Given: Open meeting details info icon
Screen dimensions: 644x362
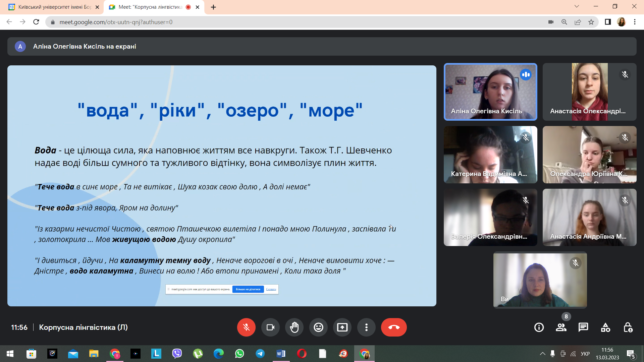Looking at the screenshot, I should point(539,327).
